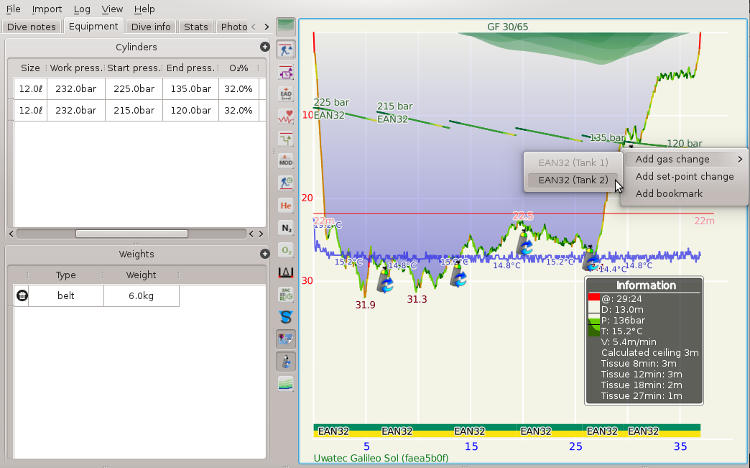Image resolution: width=750 pixels, height=468 pixels.
Task: Show previous tabs with left chevron
Action: 254,27
